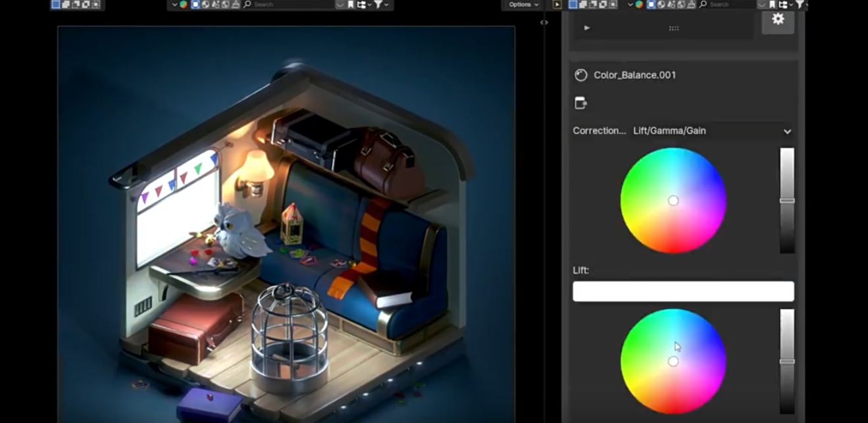Click the bookmark icon in left editor header
The image size is (868, 423).
point(351,5)
